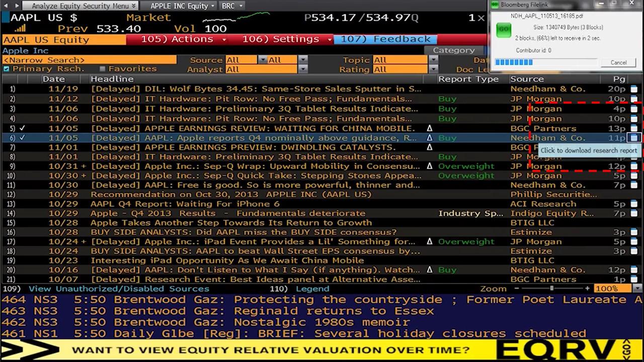
Task: Download BGC Partners 13p earnings review report
Action: (634, 128)
